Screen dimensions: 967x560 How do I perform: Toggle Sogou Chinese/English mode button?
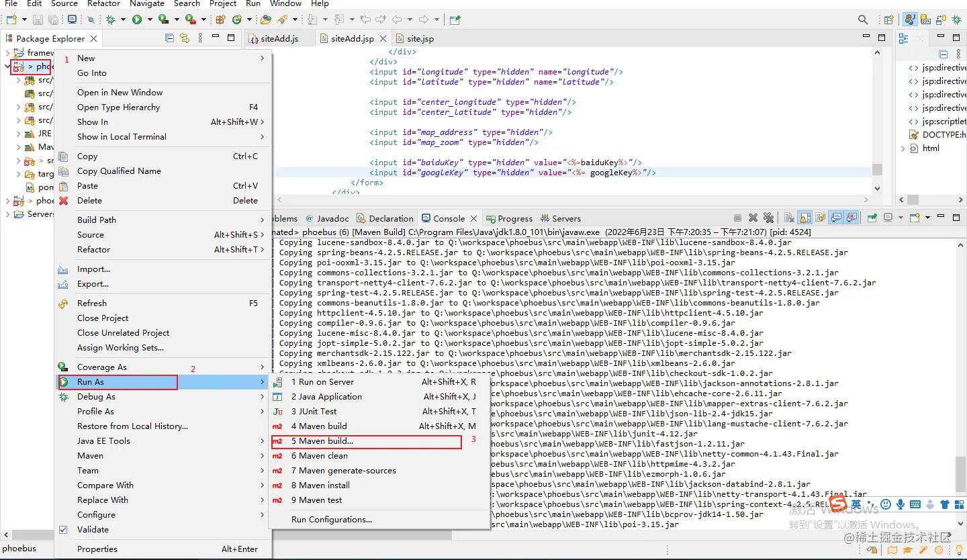pos(856,504)
